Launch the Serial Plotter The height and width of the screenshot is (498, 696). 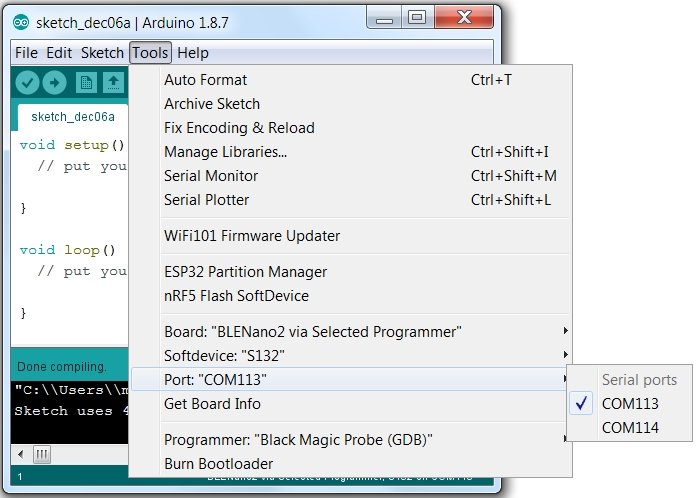[x=351, y=200]
